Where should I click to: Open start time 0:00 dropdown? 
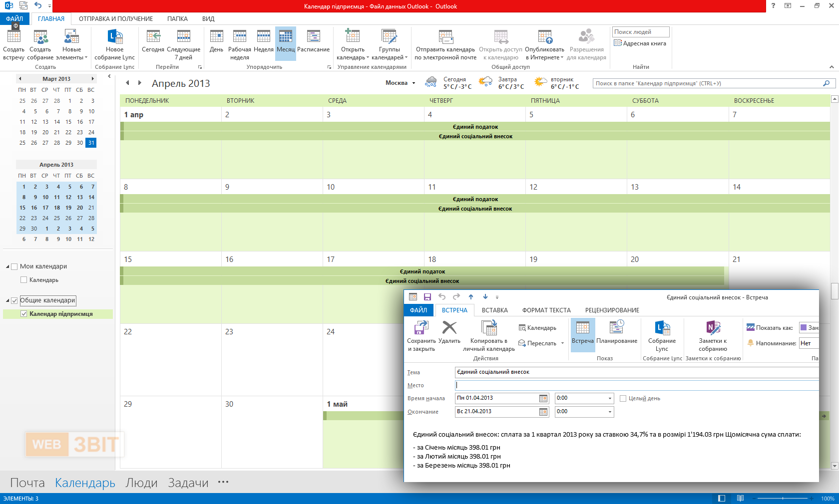610,398
